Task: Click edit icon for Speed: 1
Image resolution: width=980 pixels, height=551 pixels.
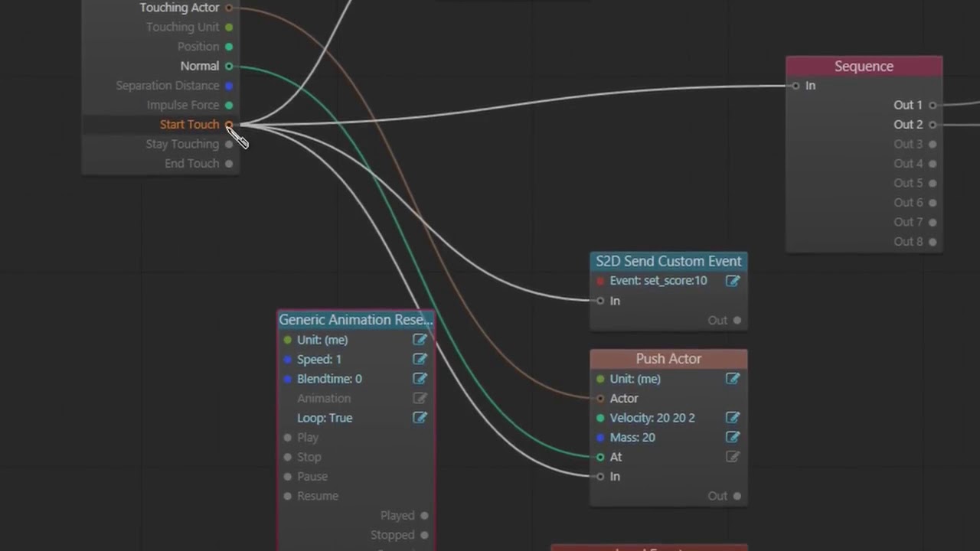Action: click(420, 359)
